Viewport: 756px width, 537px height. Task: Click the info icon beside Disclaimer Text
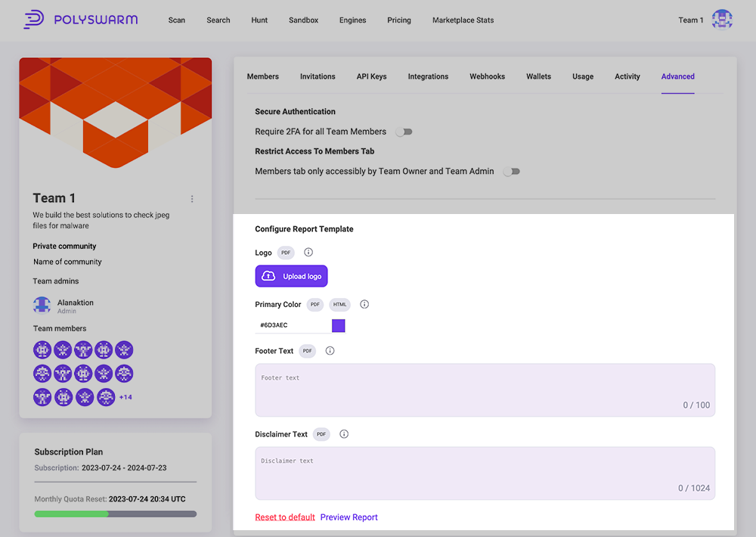click(344, 434)
